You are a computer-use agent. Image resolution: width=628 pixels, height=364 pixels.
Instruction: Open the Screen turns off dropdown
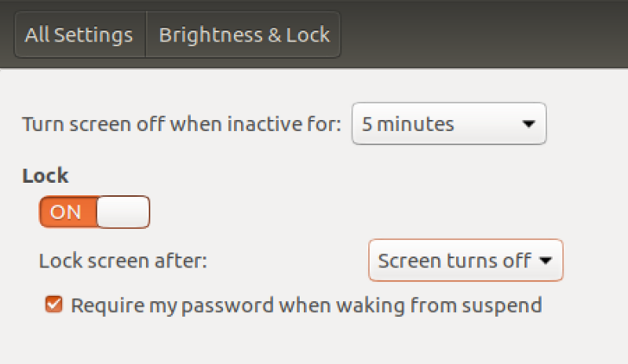pos(466,260)
